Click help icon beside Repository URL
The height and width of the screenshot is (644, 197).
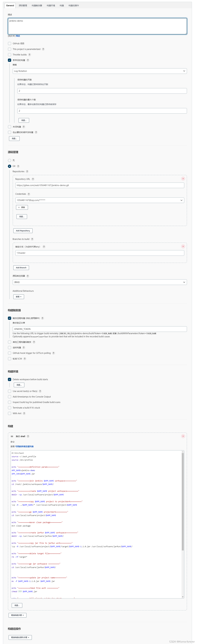(x=33, y=179)
